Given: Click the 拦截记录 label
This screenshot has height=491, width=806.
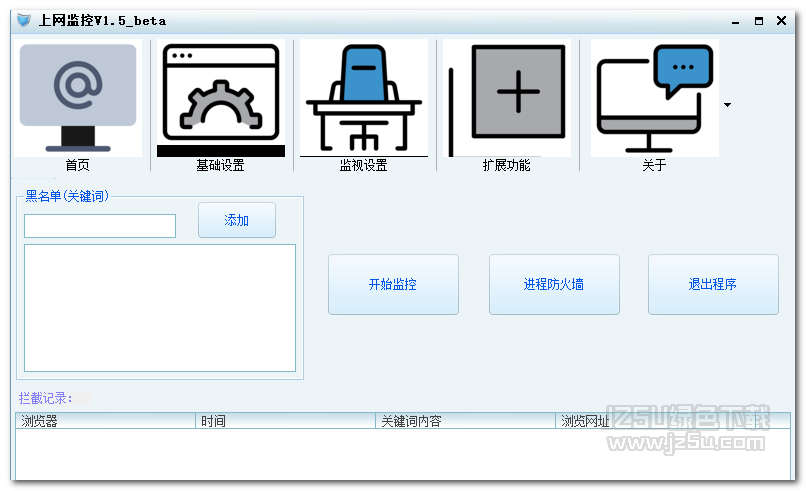Looking at the screenshot, I should click(46, 398).
